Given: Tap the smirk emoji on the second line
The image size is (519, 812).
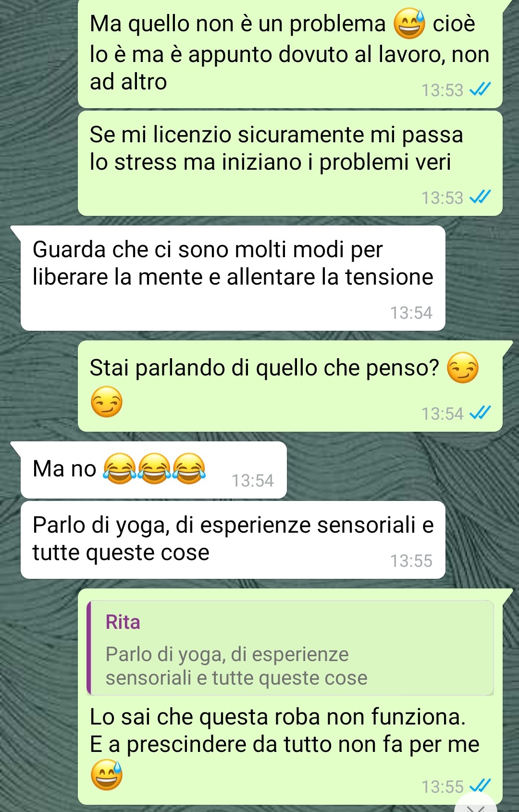Looking at the screenshot, I should [107, 401].
